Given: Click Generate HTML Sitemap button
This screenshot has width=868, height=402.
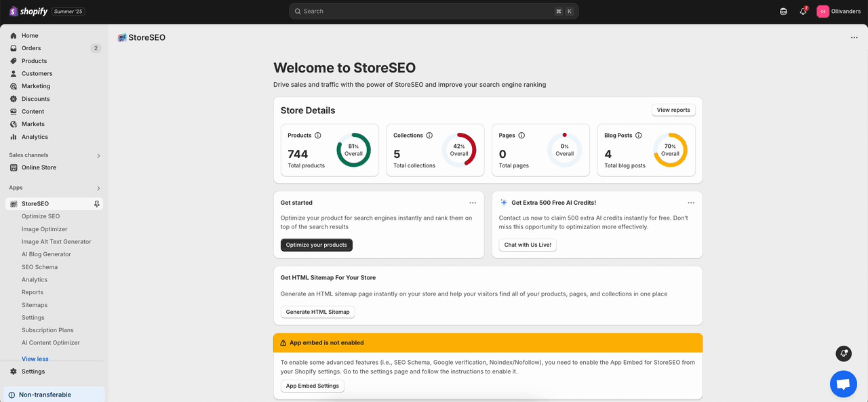Looking at the screenshot, I should (317, 312).
